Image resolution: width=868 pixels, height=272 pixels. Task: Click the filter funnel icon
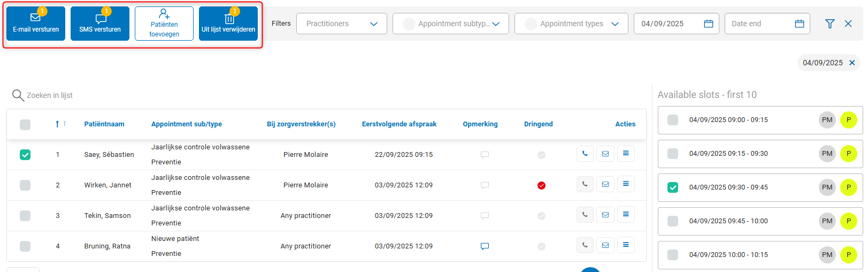(829, 24)
